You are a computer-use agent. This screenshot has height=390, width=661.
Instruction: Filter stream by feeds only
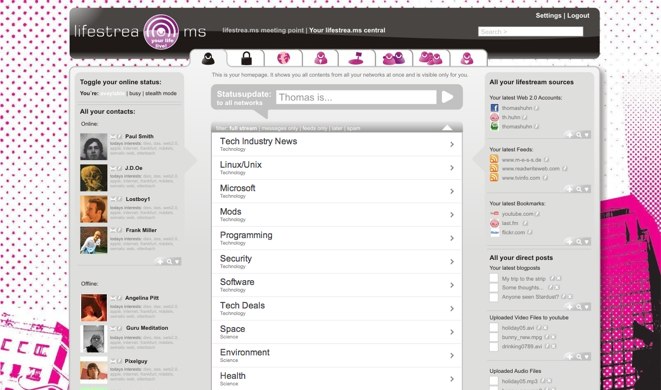click(x=315, y=128)
